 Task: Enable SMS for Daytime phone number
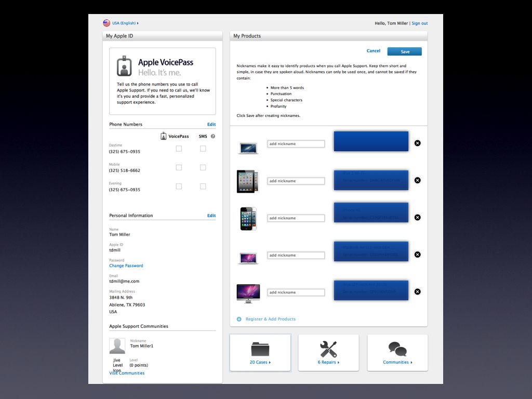pyautogui.click(x=203, y=149)
